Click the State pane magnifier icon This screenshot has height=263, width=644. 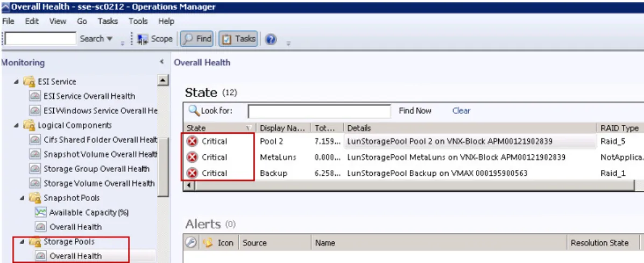(194, 110)
